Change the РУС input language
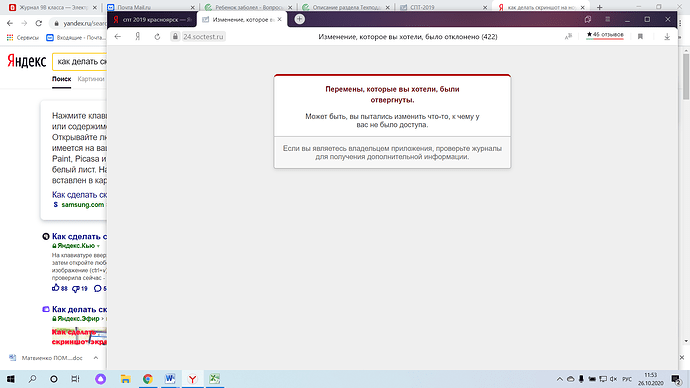690x388 pixels. [627, 379]
